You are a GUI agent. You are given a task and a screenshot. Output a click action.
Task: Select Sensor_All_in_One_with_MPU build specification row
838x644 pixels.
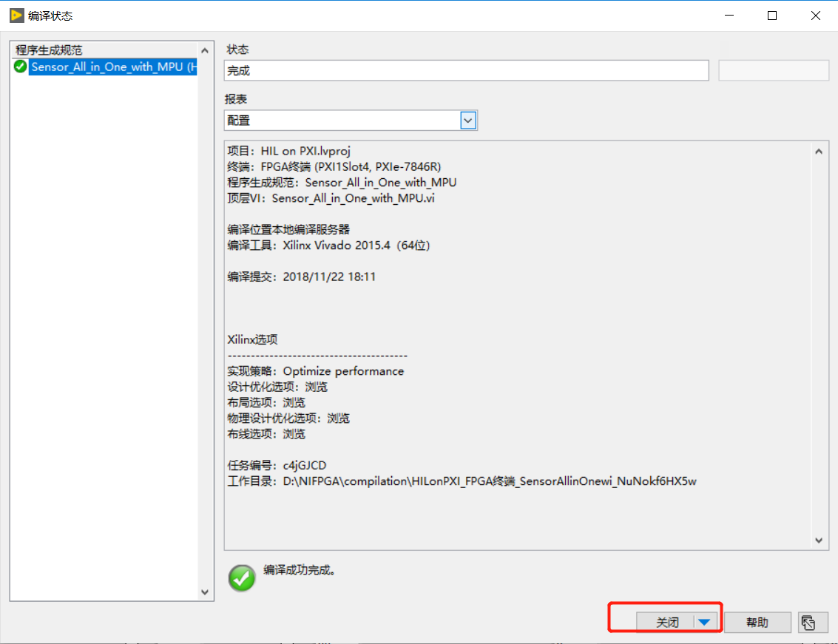(x=113, y=67)
